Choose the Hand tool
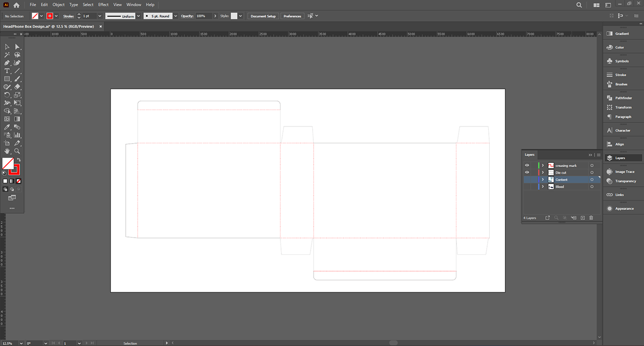The height and width of the screenshot is (346, 644). point(7,151)
